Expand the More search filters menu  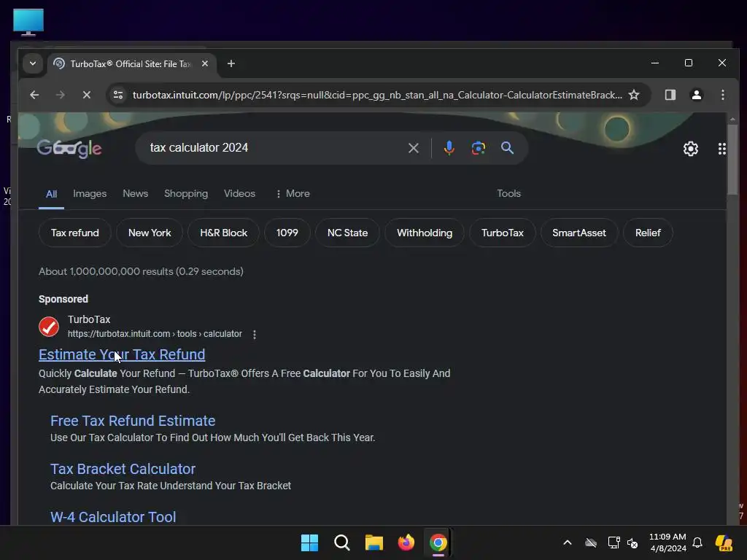tap(293, 193)
